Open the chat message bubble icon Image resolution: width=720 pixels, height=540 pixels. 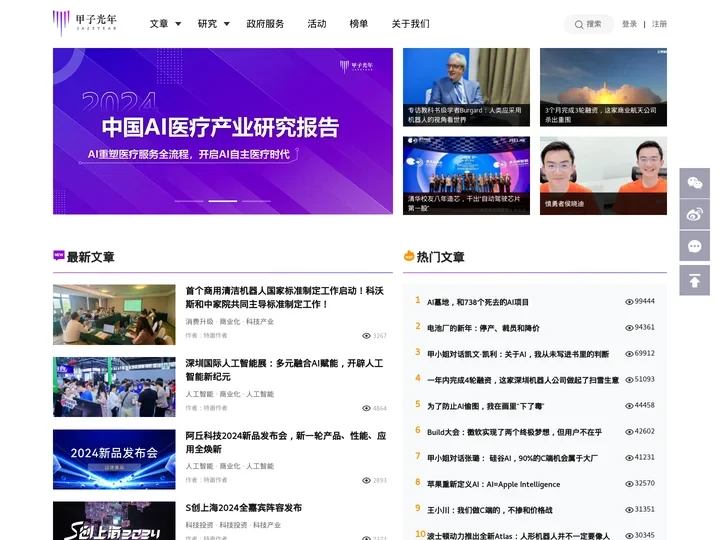[694, 247]
